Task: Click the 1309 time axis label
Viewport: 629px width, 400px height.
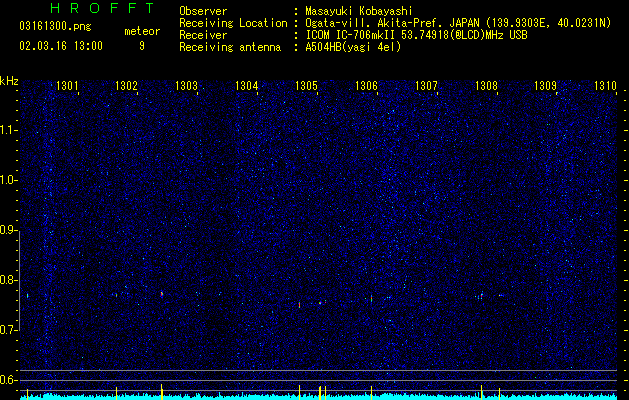Action: [x=546, y=85]
